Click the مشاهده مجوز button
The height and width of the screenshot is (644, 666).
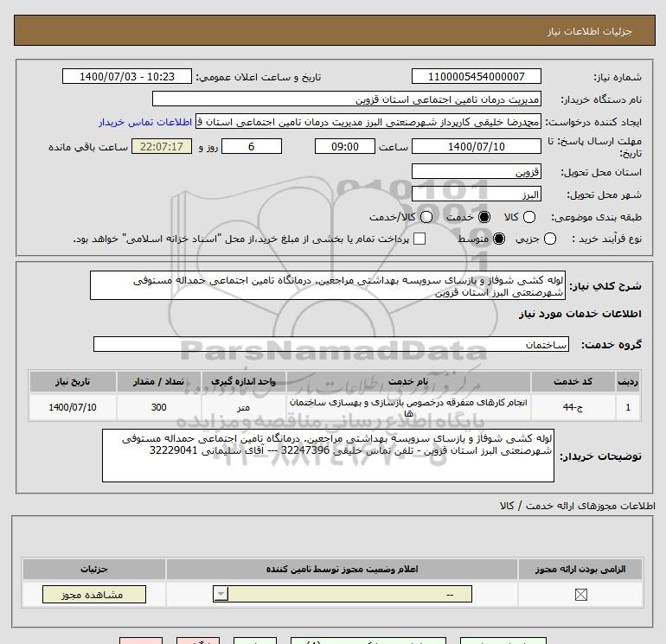point(94,595)
